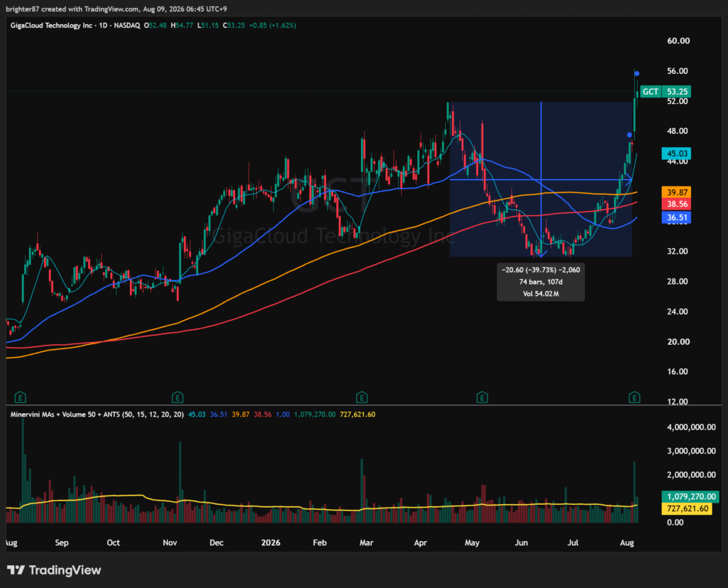Click 1,079,270.00 in the indicator legend

[314, 415]
